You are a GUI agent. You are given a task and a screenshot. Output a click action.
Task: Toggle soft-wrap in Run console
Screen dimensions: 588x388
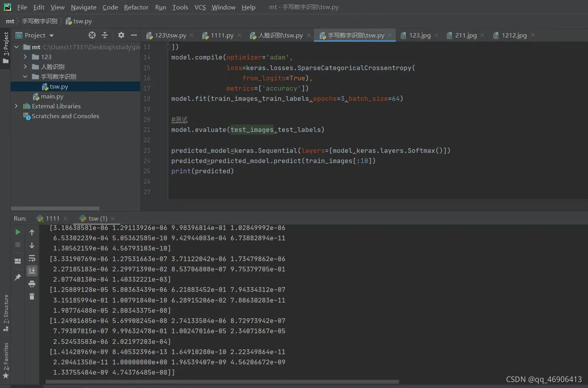pos(32,258)
